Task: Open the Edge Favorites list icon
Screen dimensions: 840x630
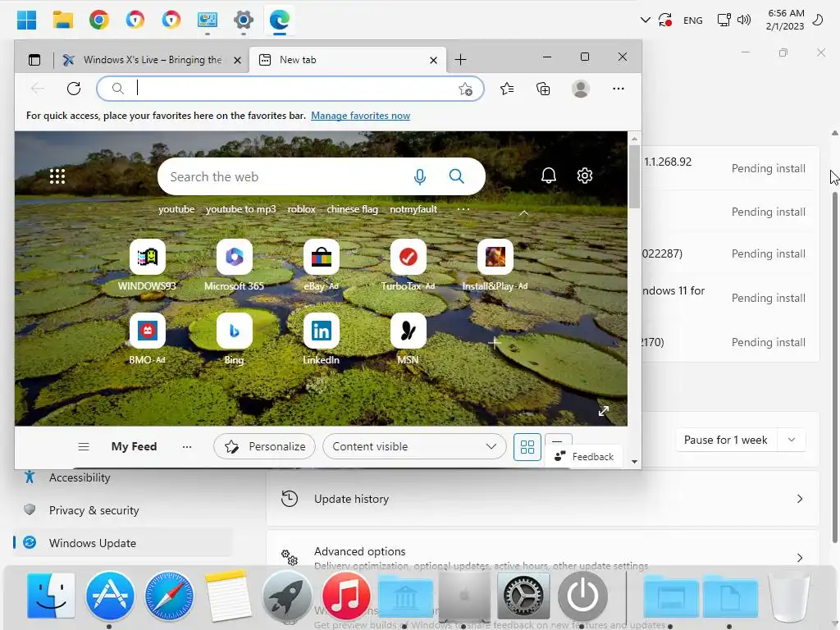Action: (507, 89)
